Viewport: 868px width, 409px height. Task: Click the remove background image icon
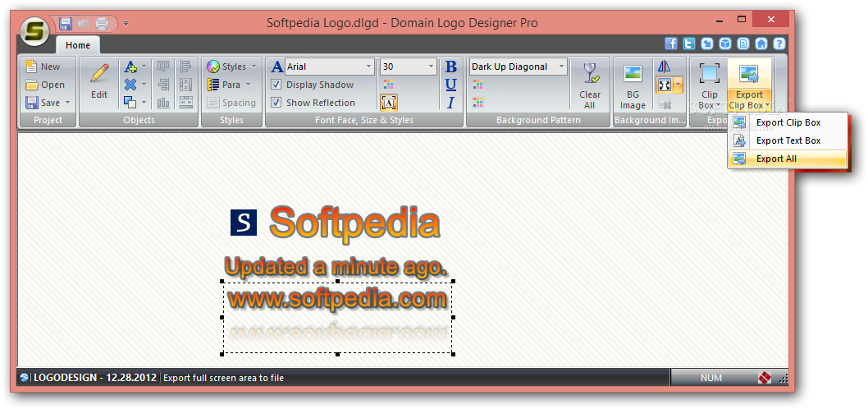pos(665,103)
